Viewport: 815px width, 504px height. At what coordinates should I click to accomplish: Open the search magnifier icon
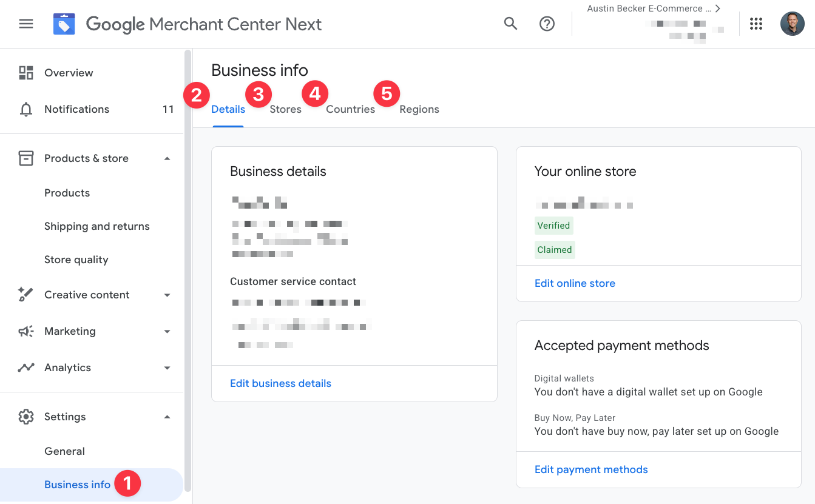[x=511, y=24]
